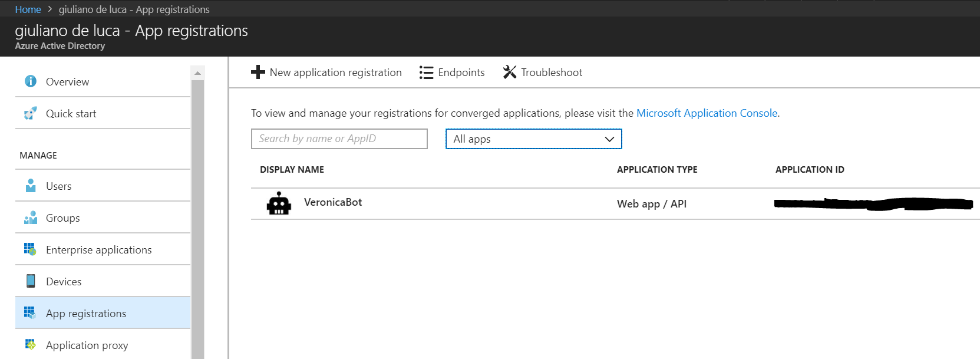The height and width of the screenshot is (359, 980).
Task: Click Endpoints label in the toolbar
Action: [x=461, y=73]
